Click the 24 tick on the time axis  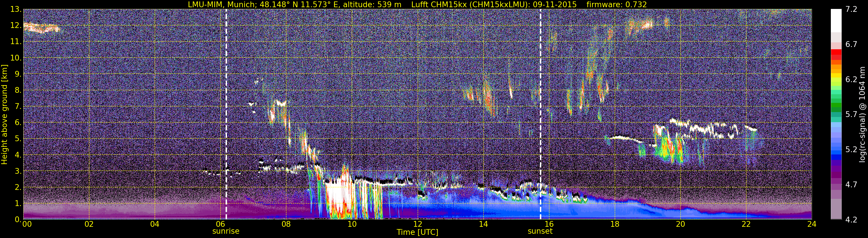(x=812, y=224)
